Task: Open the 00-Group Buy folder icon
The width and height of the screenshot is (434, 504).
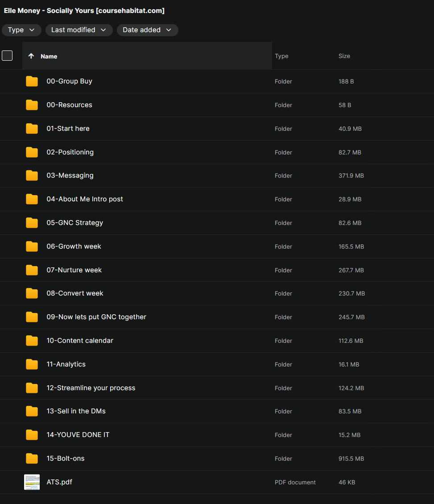Action: (32, 81)
